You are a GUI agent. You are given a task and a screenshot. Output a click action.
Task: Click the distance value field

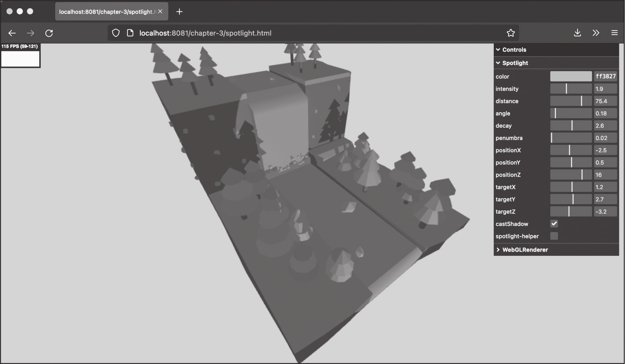click(x=605, y=101)
